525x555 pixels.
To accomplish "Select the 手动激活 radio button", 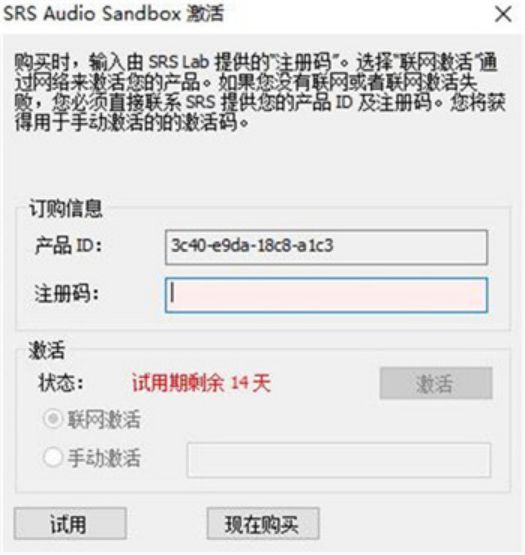I will tap(53, 457).
